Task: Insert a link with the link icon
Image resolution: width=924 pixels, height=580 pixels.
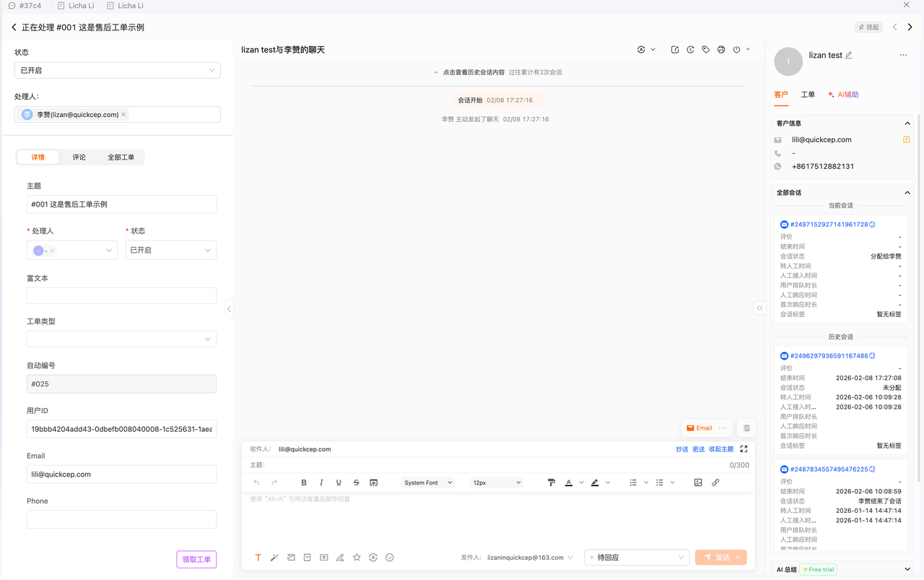Action: pyautogui.click(x=715, y=482)
